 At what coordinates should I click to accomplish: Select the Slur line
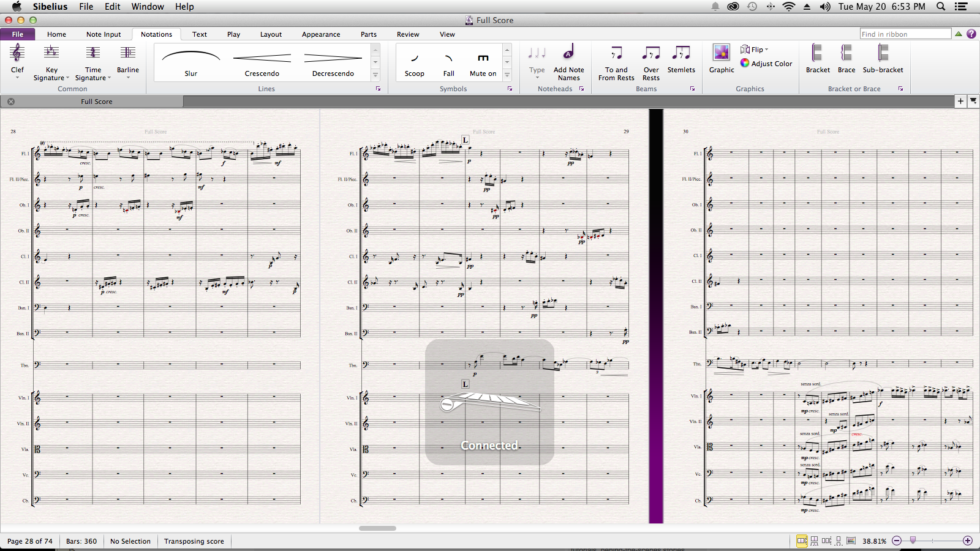pos(191,62)
